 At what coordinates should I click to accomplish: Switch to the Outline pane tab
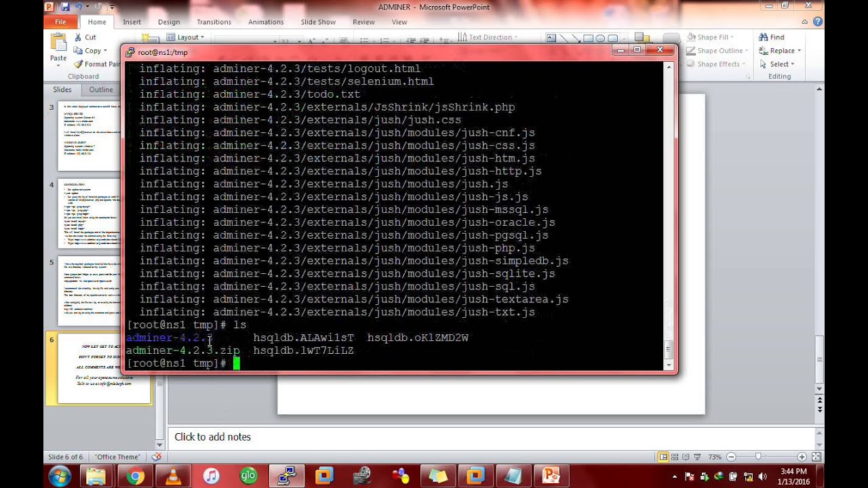pyautogui.click(x=101, y=89)
